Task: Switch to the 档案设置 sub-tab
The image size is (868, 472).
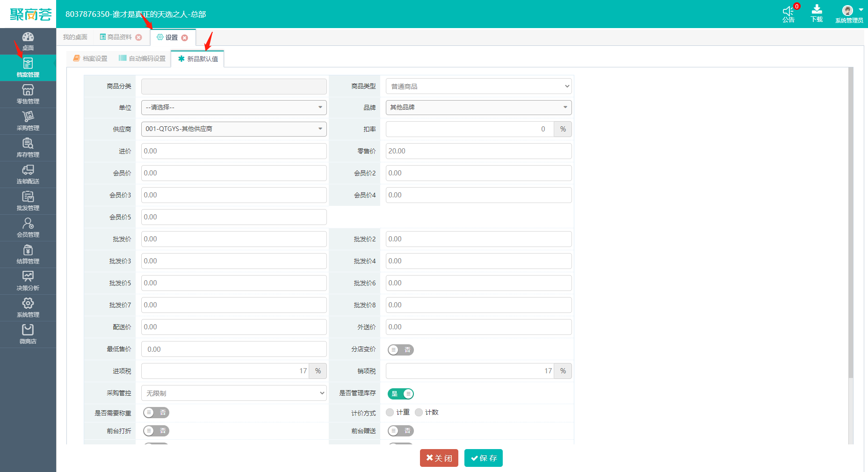Action: coord(90,58)
